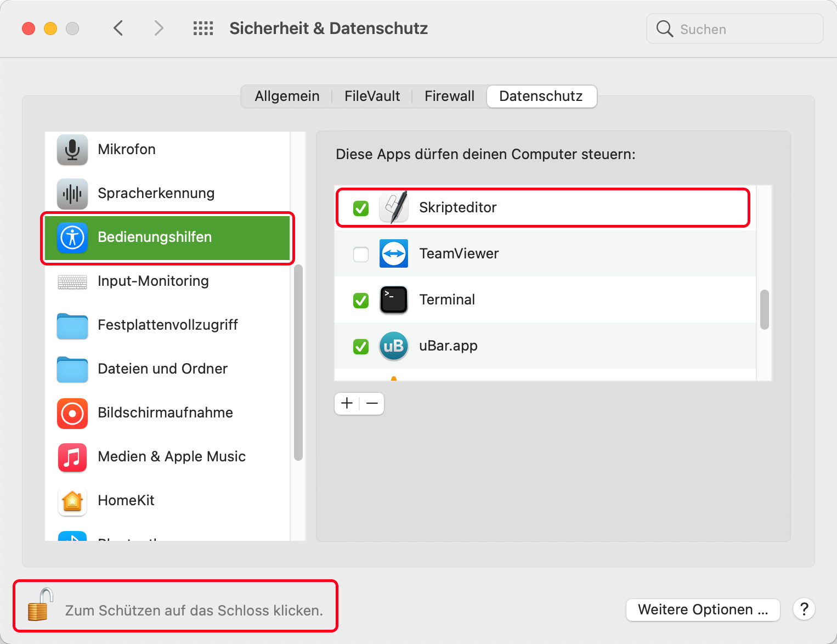Switch to the Allgemein tab
This screenshot has height=644, width=837.
pos(287,97)
